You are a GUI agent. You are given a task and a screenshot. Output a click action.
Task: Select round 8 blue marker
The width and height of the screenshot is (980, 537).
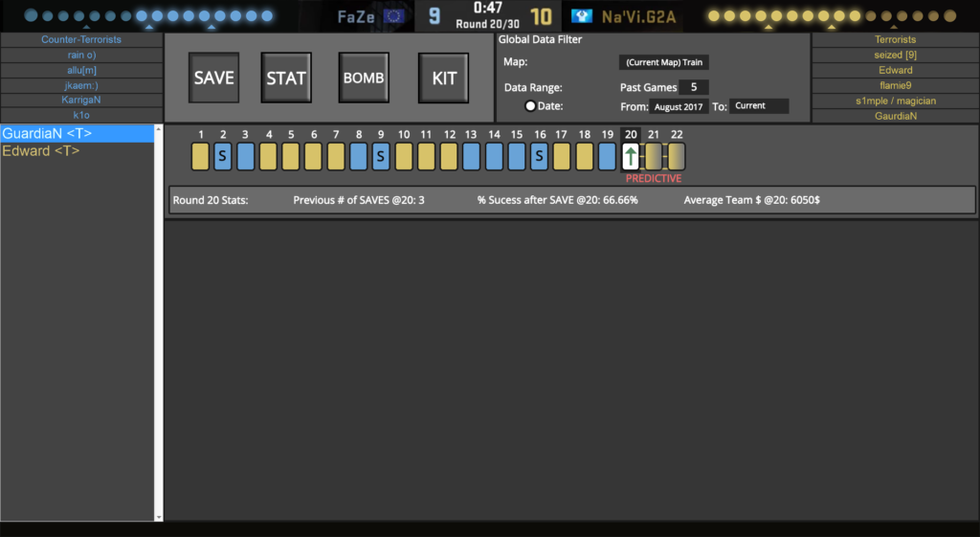359,156
